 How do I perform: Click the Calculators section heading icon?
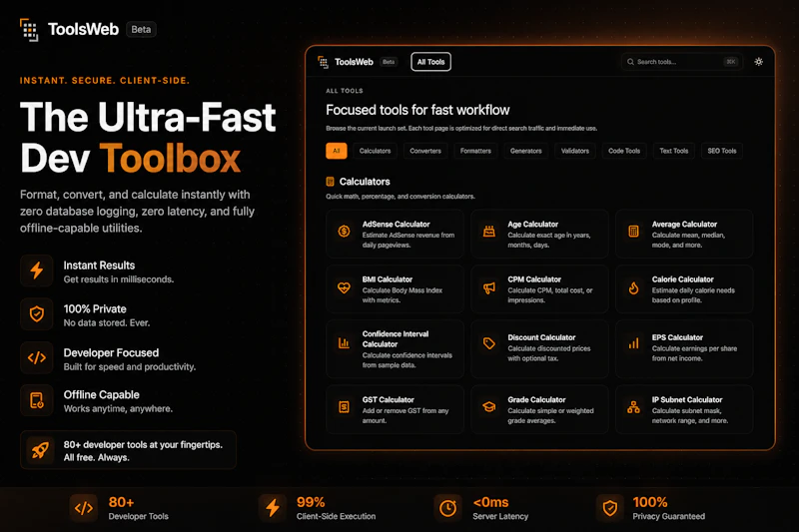tap(331, 182)
